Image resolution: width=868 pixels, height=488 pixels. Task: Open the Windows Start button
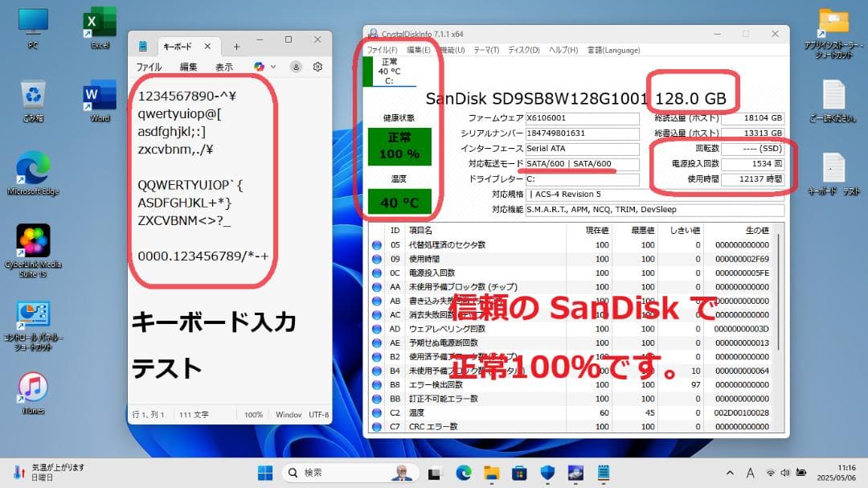click(265, 473)
